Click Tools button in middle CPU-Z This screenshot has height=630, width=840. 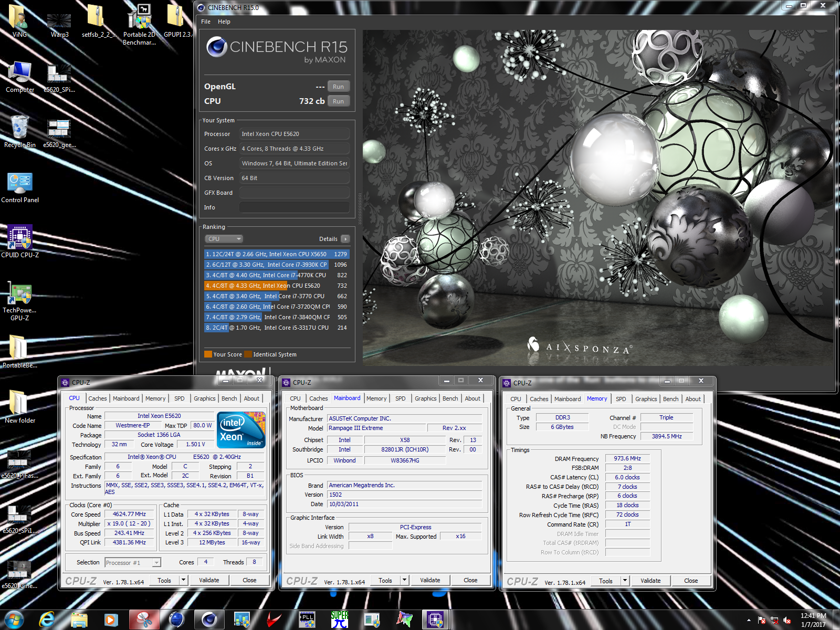tap(385, 580)
